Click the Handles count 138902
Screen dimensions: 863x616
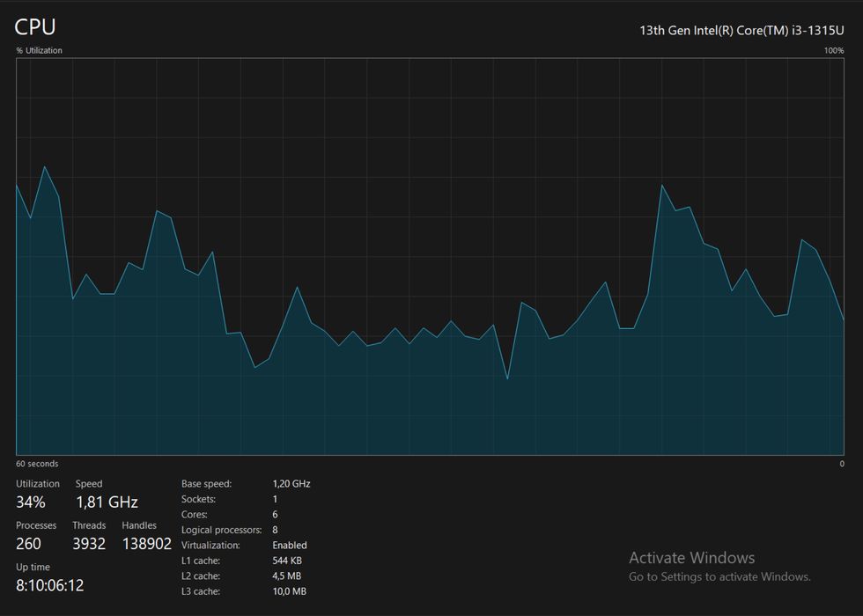coord(147,544)
